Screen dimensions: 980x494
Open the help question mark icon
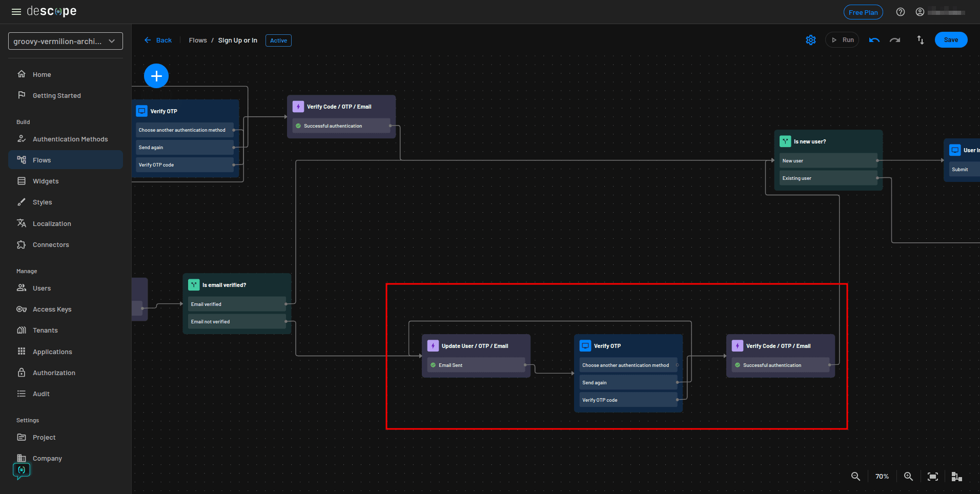point(901,11)
